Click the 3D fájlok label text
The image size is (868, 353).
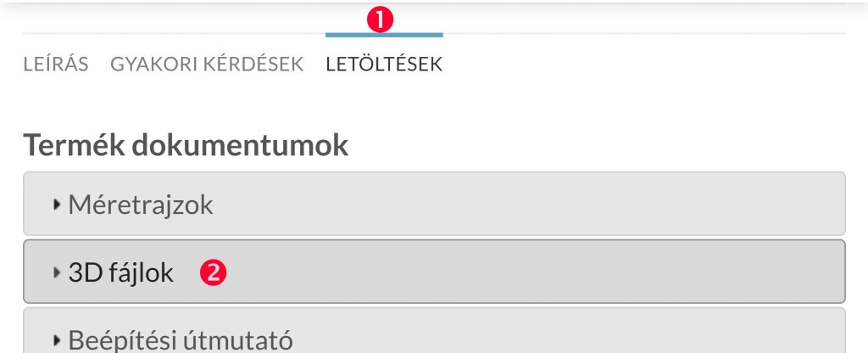[120, 272]
